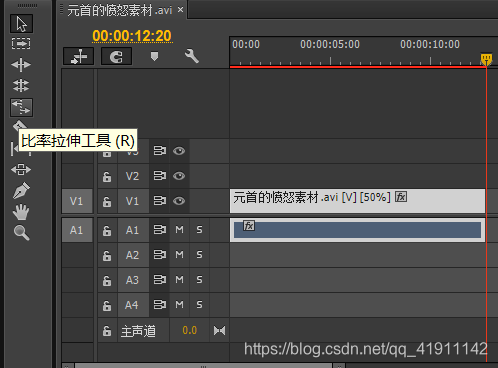Click the yellow playhead marker
Screen dimensions: 498x368
coord(486,59)
